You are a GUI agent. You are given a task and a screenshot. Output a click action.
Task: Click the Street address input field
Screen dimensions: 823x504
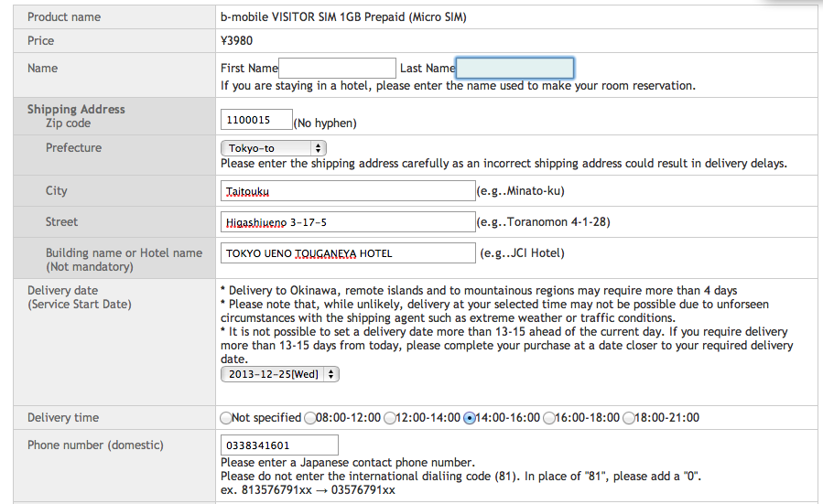click(346, 221)
